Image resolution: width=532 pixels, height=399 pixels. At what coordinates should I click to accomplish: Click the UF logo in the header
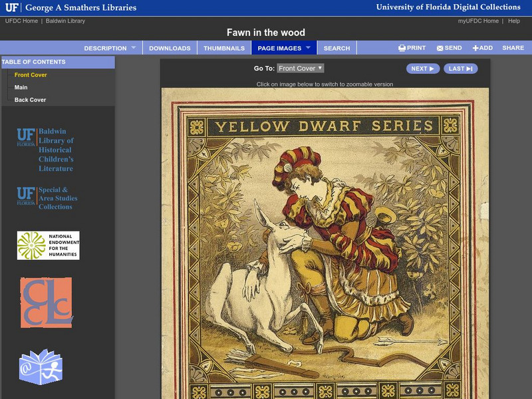coord(11,7)
